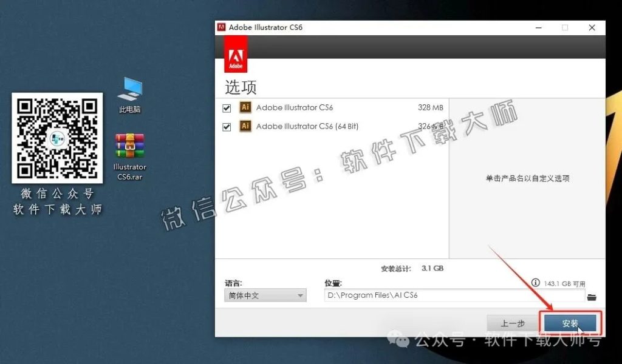Click 安装 to start installation
The image size is (622, 364).
(570, 323)
